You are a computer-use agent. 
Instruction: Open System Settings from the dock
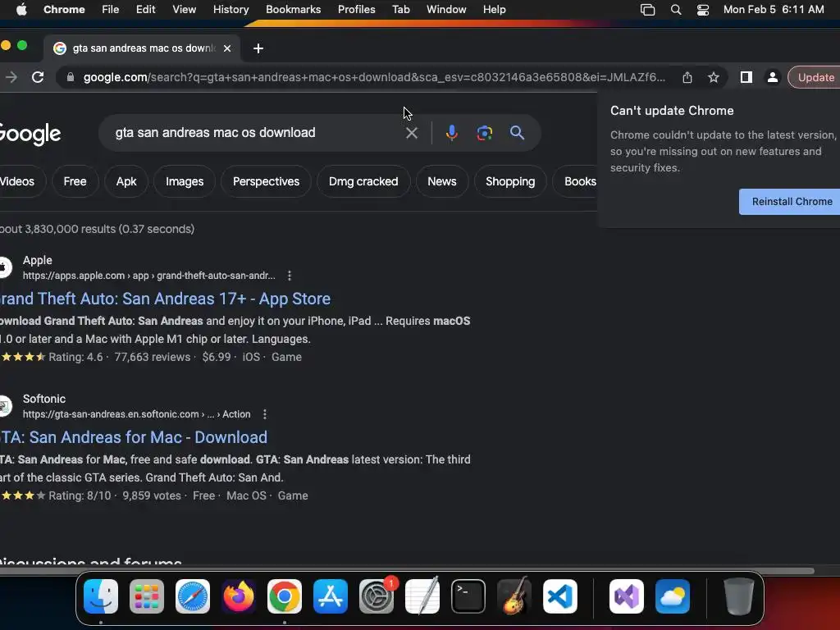(377, 596)
